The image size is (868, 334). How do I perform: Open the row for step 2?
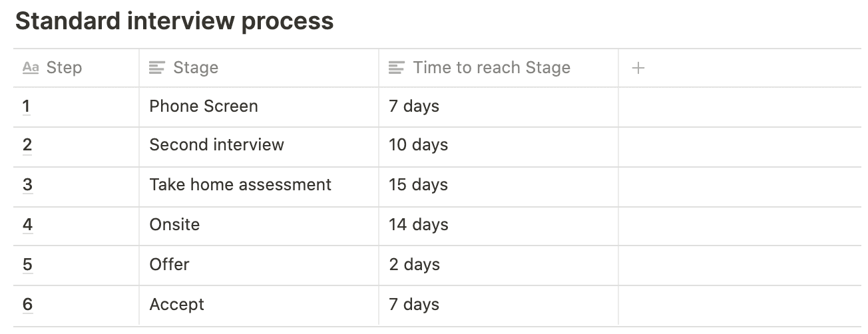(27, 145)
